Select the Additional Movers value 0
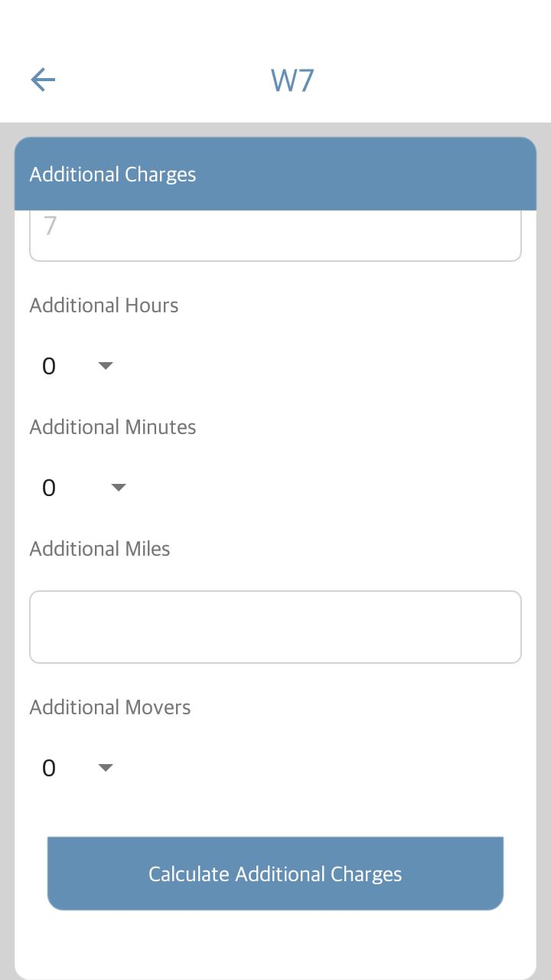 coord(49,768)
